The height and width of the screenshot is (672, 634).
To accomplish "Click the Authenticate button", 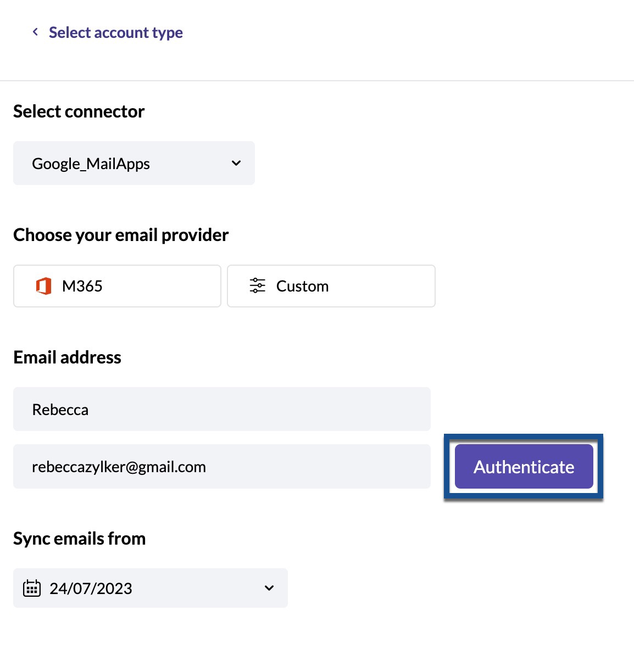I will (524, 467).
